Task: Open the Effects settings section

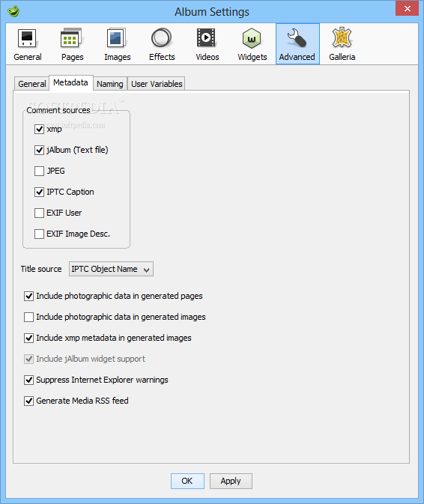Action: click(x=162, y=44)
